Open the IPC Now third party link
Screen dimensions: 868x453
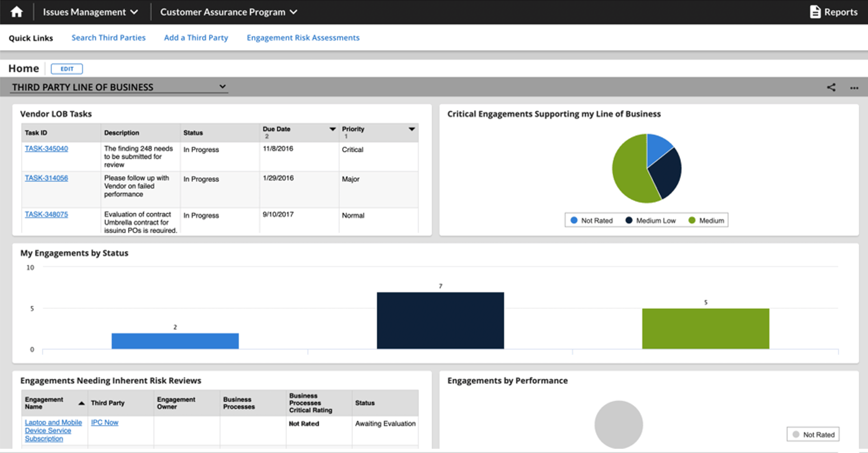coord(104,422)
